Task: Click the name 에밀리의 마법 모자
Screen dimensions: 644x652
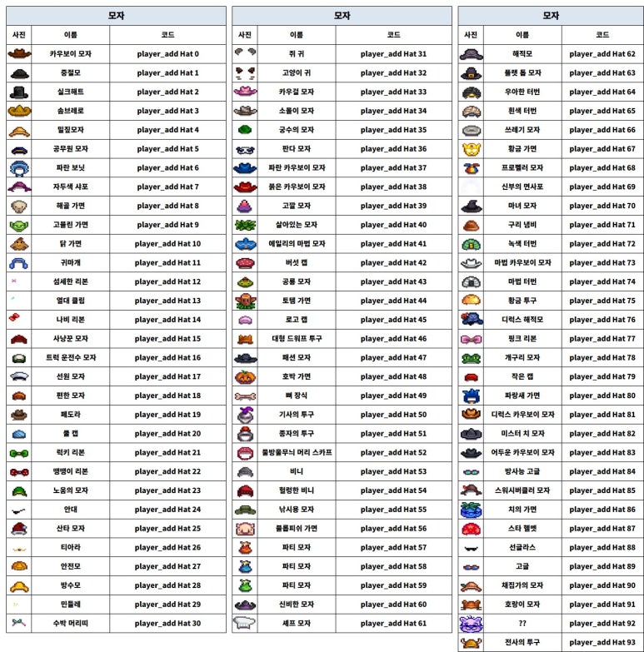Action: 297,244
